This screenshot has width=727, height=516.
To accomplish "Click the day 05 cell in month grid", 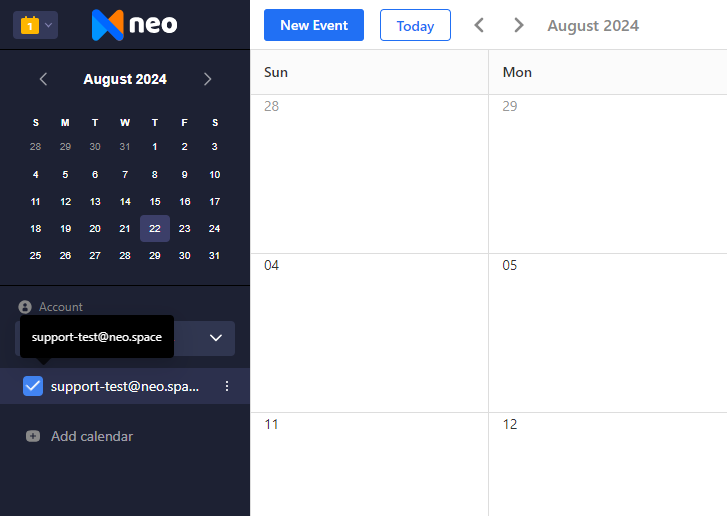I will pos(607,333).
